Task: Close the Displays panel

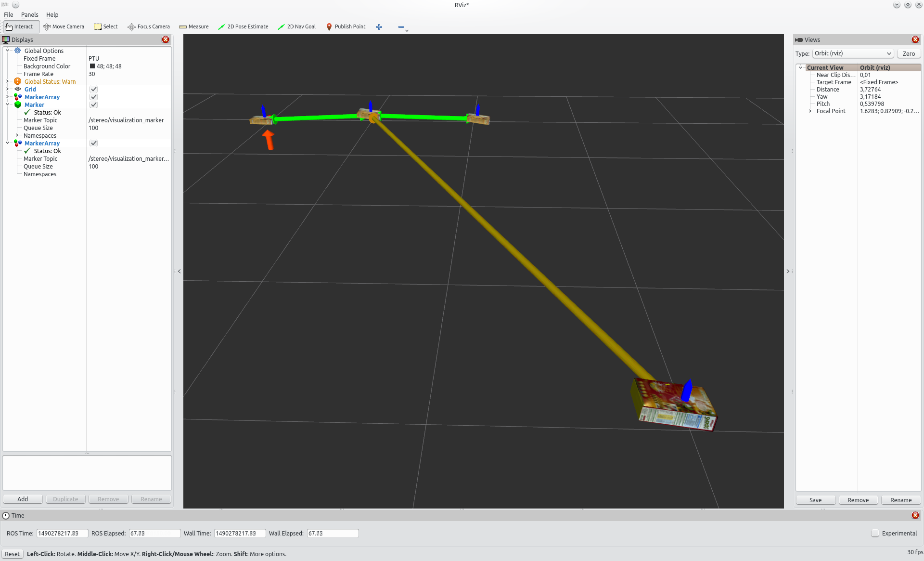Action: [166, 39]
